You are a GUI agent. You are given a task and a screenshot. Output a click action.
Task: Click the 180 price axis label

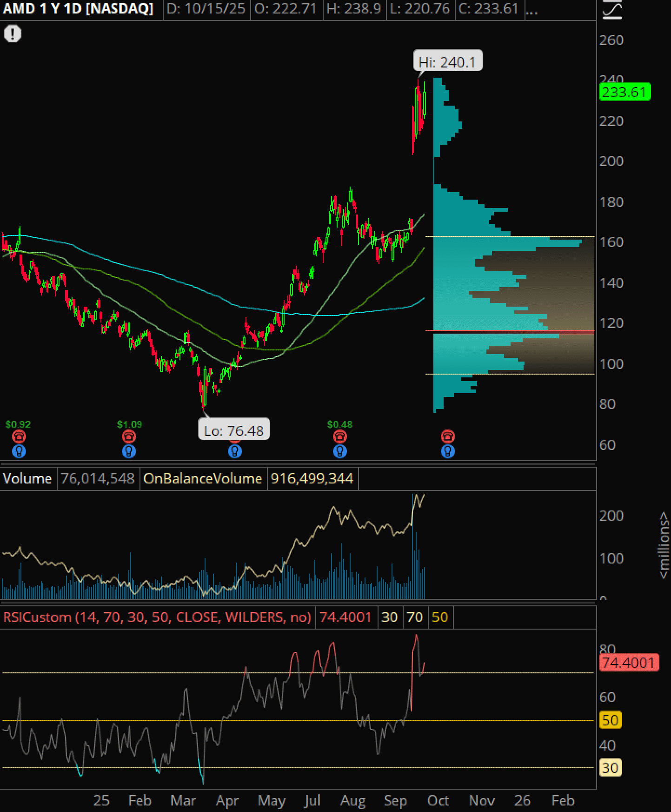point(611,202)
